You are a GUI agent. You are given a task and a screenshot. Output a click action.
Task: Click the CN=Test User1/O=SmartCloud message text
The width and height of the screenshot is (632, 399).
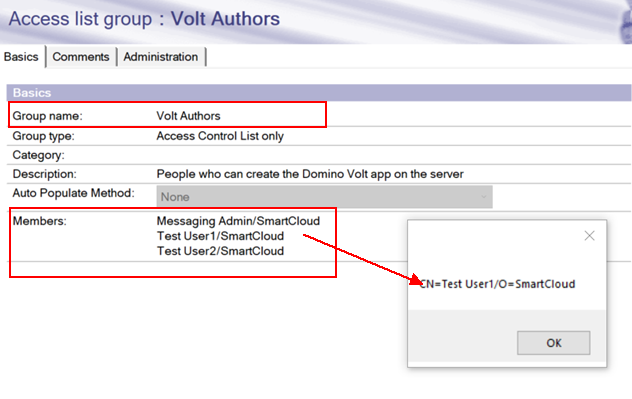coord(497,284)
